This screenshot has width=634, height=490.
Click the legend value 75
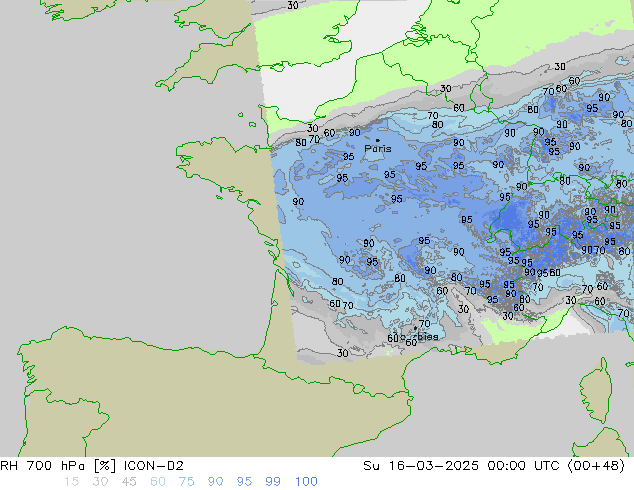(186, 482)
